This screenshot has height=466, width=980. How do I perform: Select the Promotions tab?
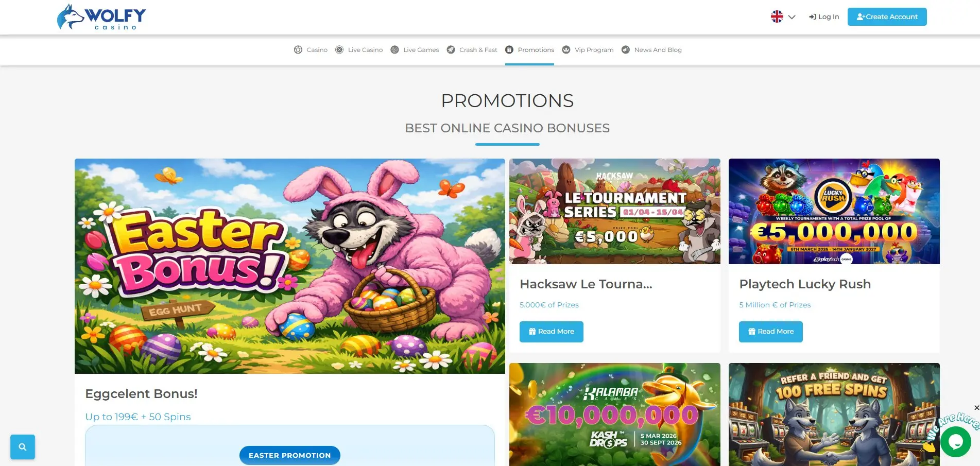coord(529,50)
